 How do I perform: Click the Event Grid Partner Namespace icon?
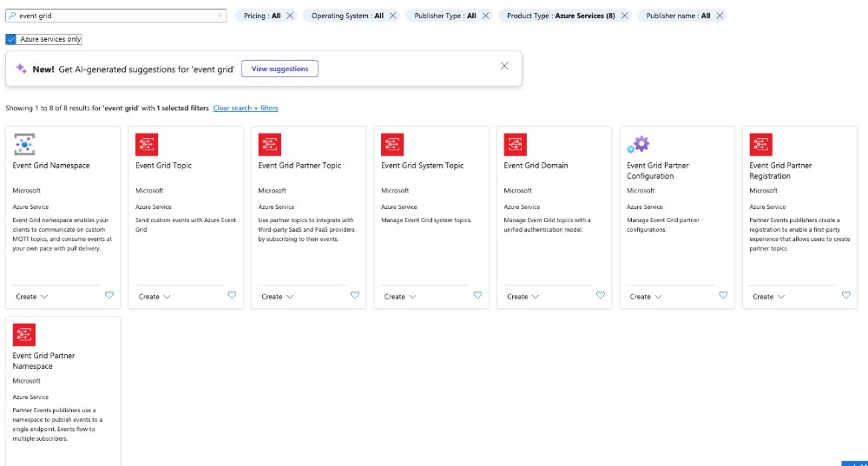point(24,335)
